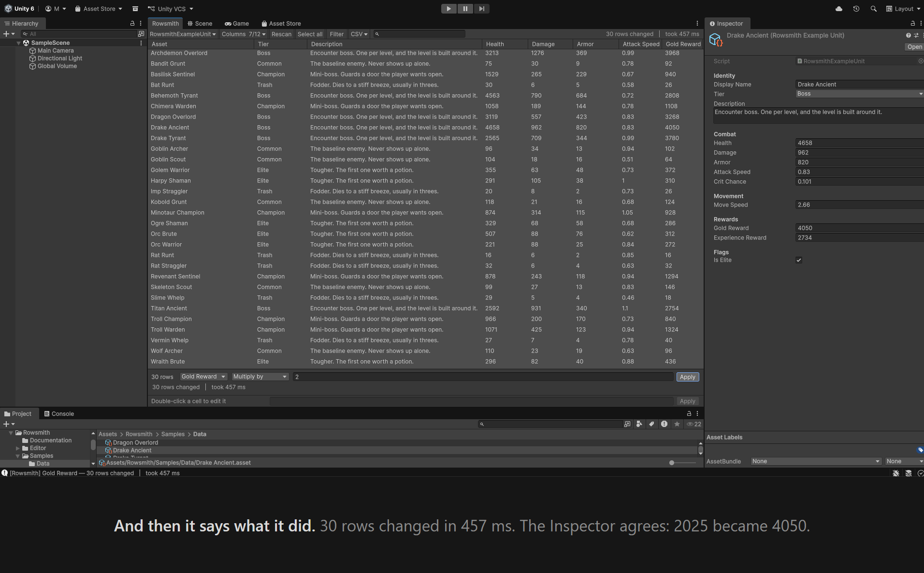The height and width of the screenshot is (573, 924).
Task: Lock the Hierarchy panel
Action: click(x=132, y=23)
